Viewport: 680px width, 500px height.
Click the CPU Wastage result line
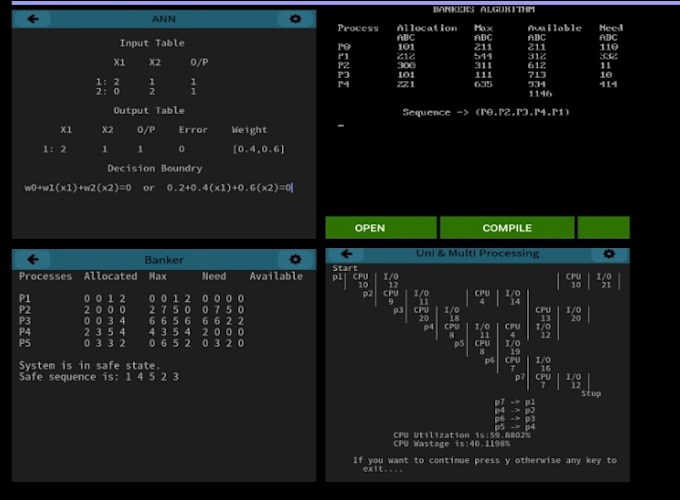pyautogui.click(x=451, y=444)
